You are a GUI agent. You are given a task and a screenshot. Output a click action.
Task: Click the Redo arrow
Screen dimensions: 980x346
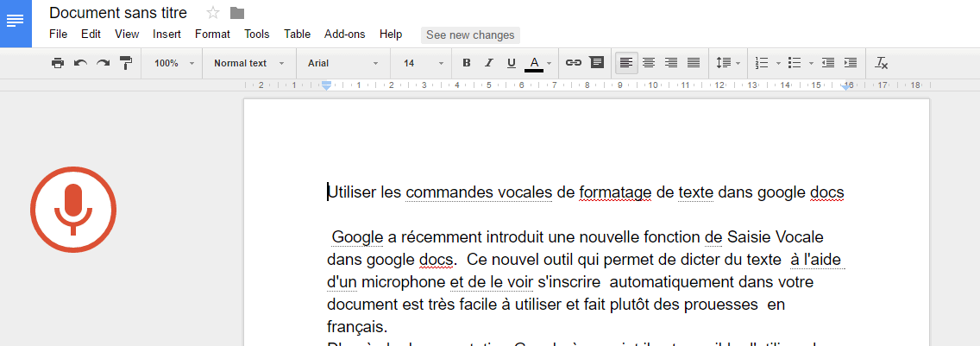tap(104, 63)
